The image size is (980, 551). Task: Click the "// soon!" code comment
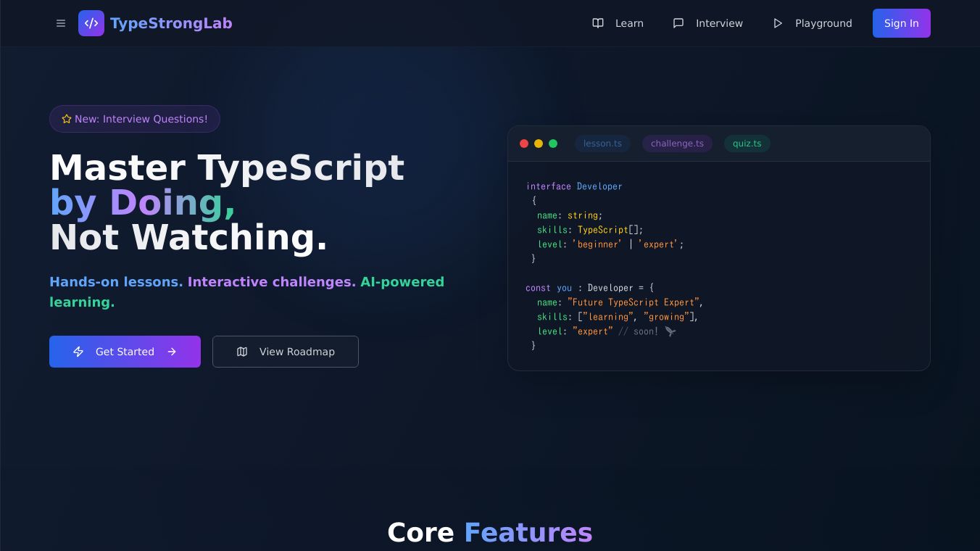coord(639,331)
